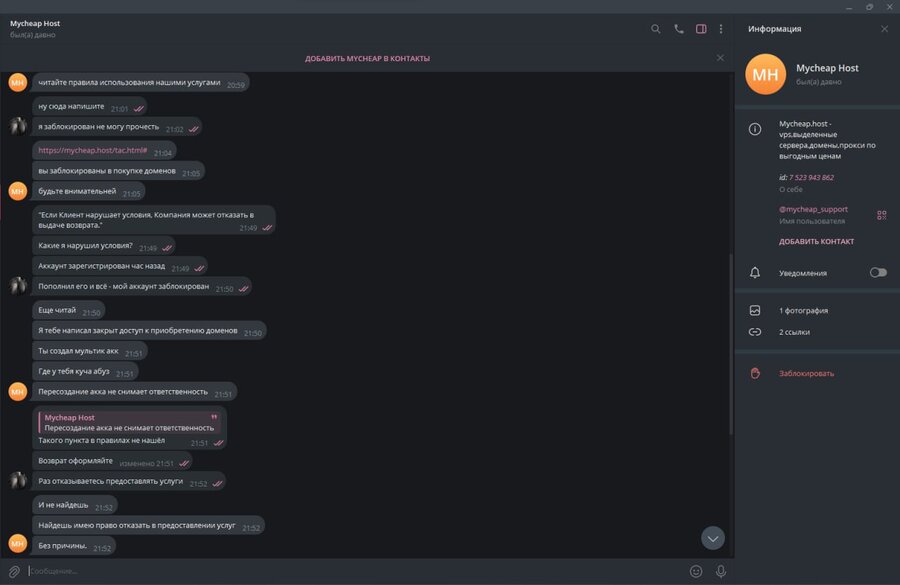Open the mycheap.host/tac.html link

(x=93, y=151)
